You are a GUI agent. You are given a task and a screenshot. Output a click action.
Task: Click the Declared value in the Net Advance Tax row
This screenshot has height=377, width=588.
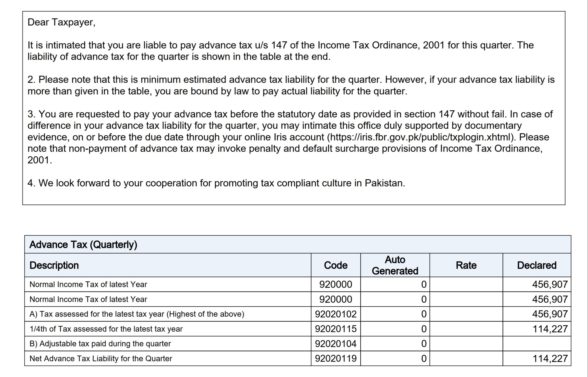pyautogui.click(x=550, y=359)
